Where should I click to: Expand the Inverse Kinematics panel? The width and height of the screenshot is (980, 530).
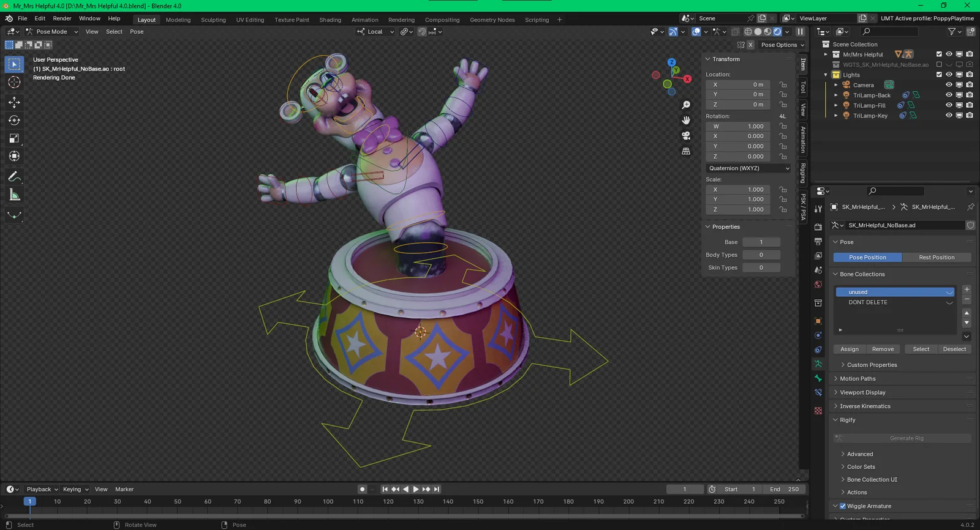point(865,406)
